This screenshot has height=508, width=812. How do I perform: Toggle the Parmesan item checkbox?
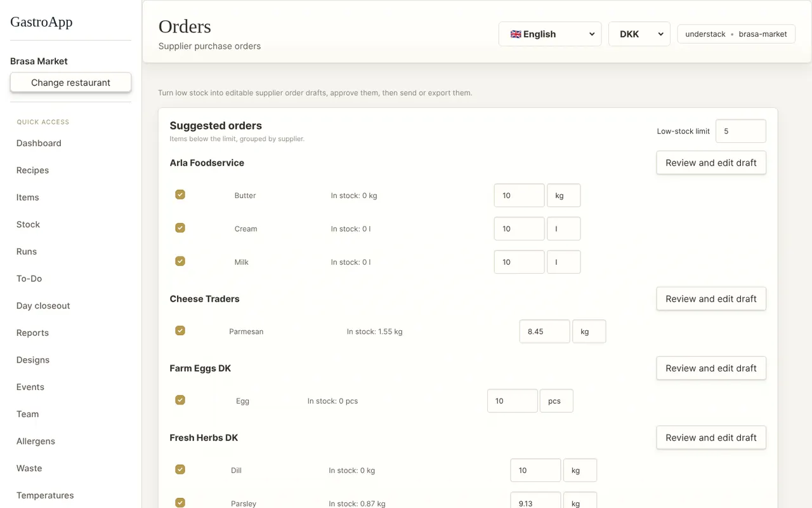tap(180, 330)
